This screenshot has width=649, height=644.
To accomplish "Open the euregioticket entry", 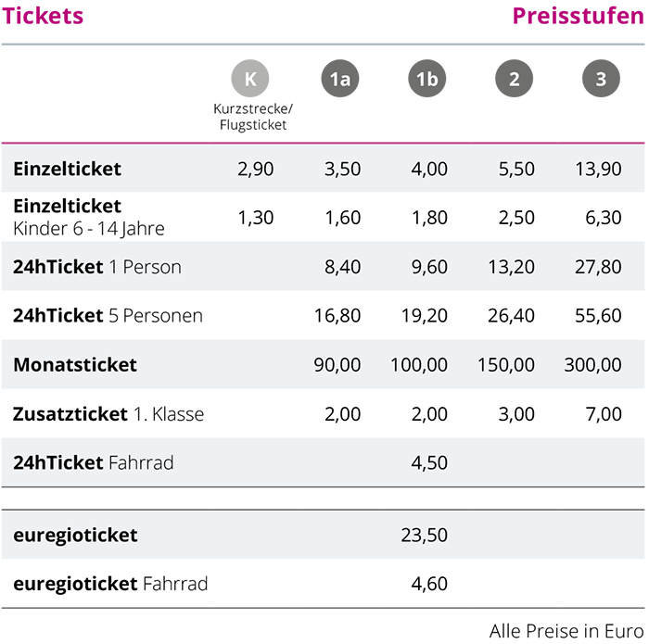I will (75, 535).
